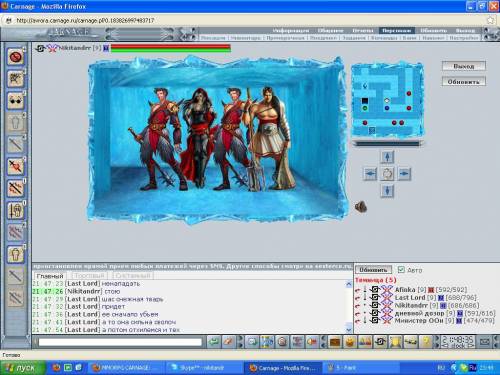Viewport: 500px width, 375px height.
Task: Click the Темница (5) location heading
Action: (376, 280)
